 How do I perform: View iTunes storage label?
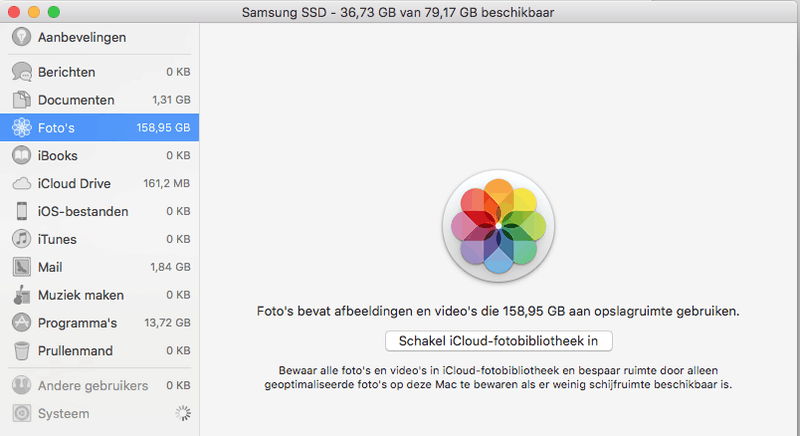point(57,239)
